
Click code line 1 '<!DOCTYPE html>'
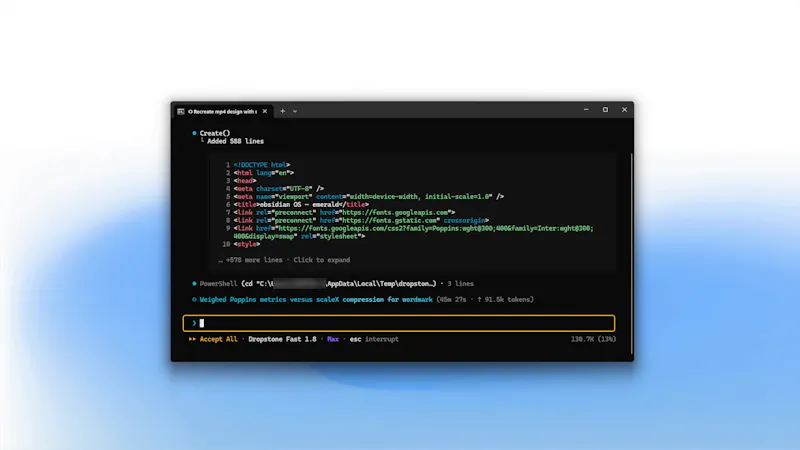tap(262, 165)
